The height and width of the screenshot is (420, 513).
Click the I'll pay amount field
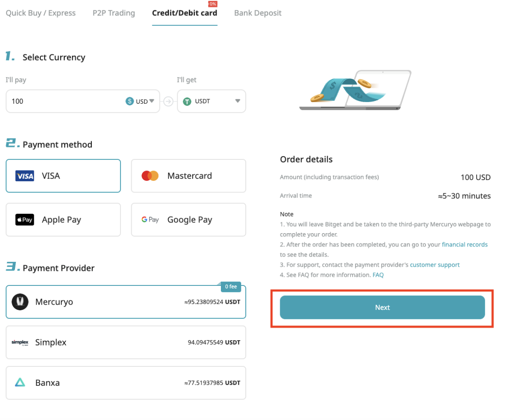pyautogui.click(x=64, y=102)
